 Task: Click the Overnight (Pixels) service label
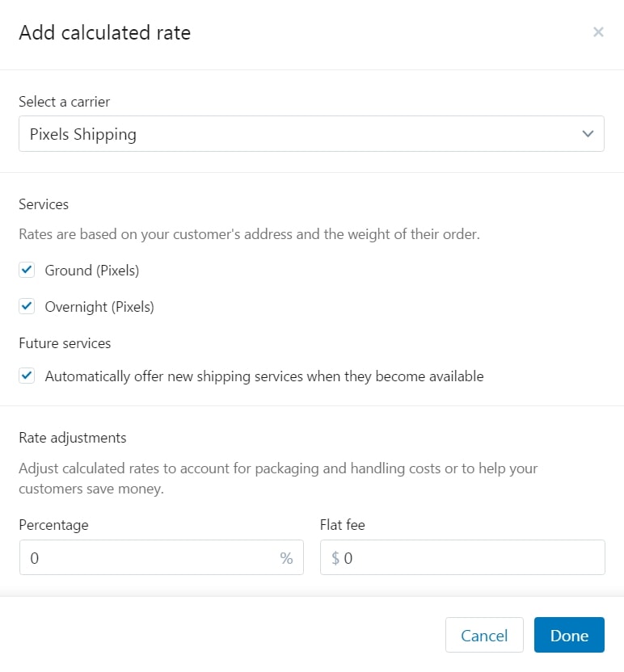(99, 307)
